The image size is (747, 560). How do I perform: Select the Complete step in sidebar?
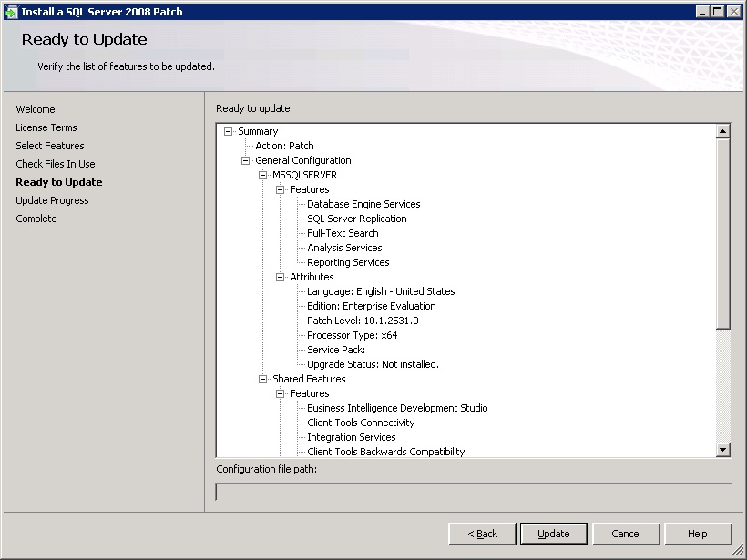pos(36,219)
